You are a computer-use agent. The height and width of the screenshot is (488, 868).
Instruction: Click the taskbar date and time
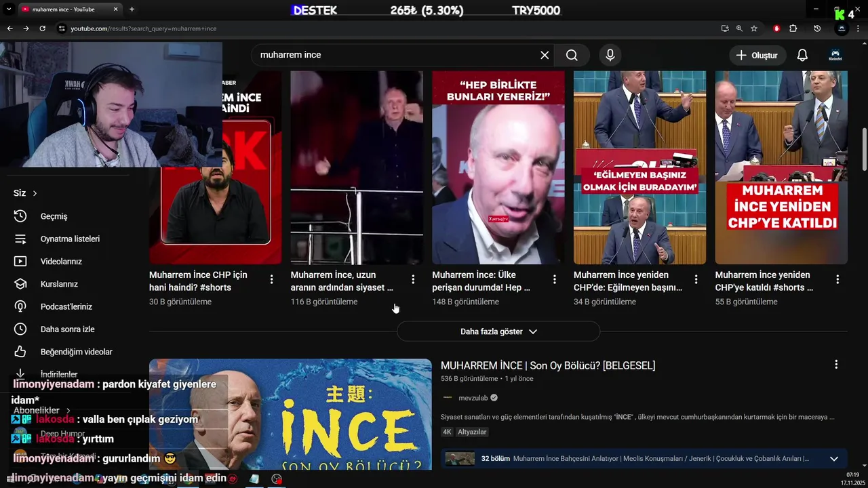click(853, 479)
